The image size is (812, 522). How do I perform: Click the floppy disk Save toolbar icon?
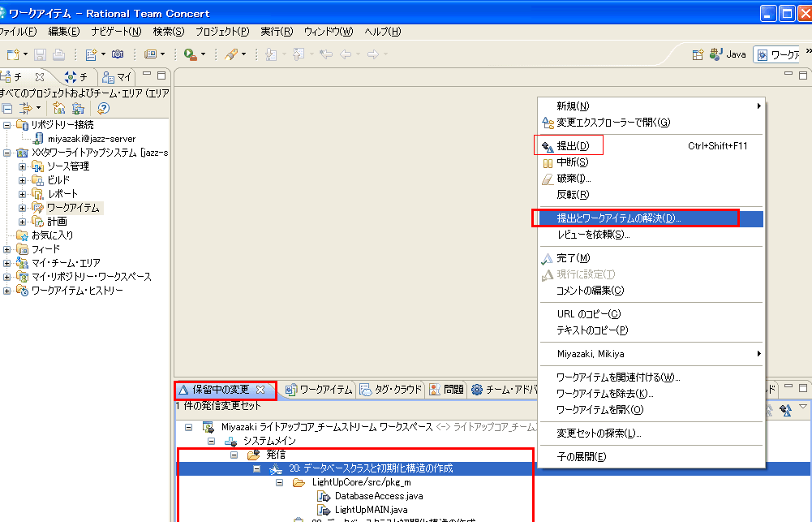pyautogui.click(x=40, y=54)
